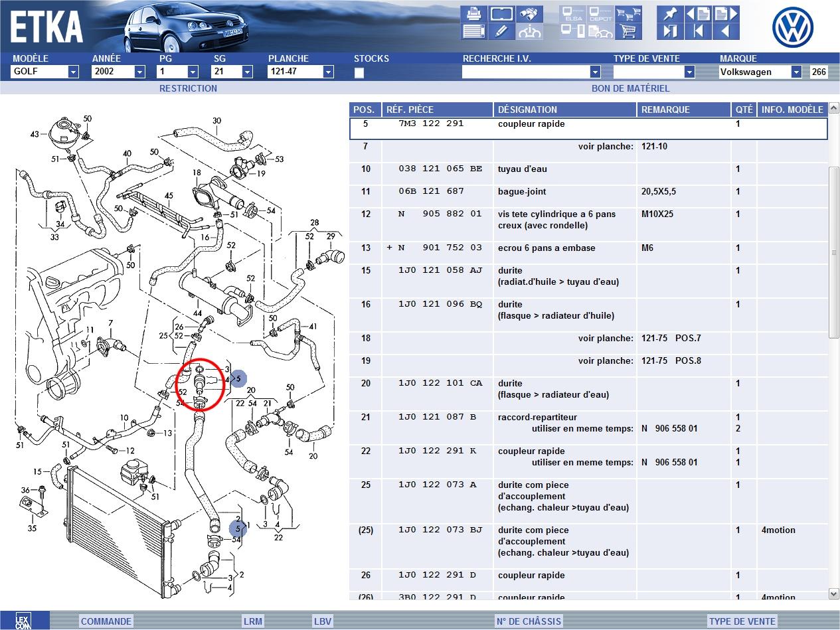This screenshot has width=840, height=630.
Task: Click the LRM button in the footer
Action: 253,621
